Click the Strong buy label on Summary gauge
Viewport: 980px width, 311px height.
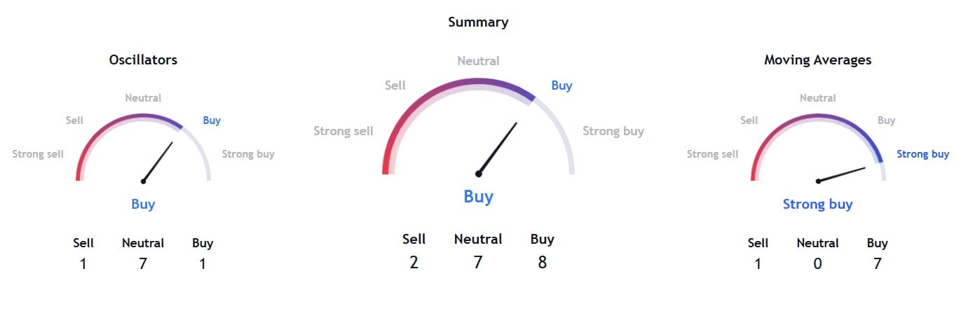pos(613,131)
